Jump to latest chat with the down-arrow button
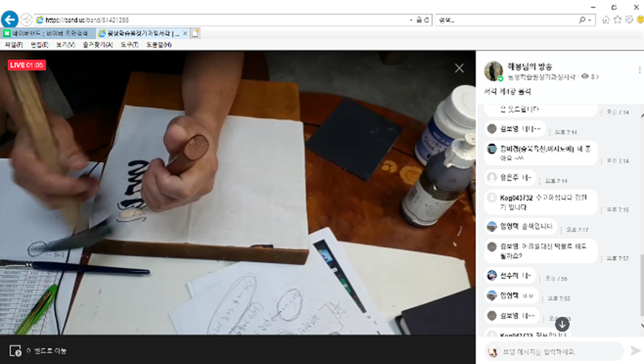644x364 pixels. pyautogui.click(x=562, y=324)
